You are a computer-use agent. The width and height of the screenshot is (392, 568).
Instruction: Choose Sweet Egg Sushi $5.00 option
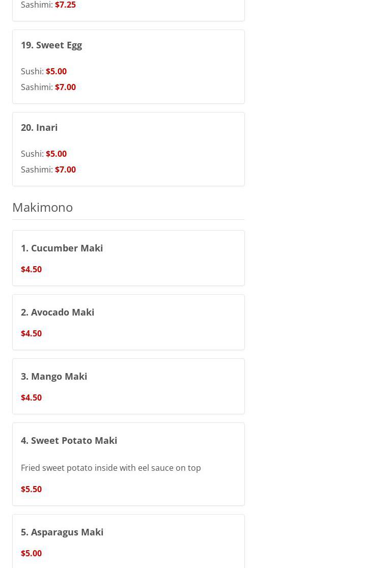(x=44, y=71)
